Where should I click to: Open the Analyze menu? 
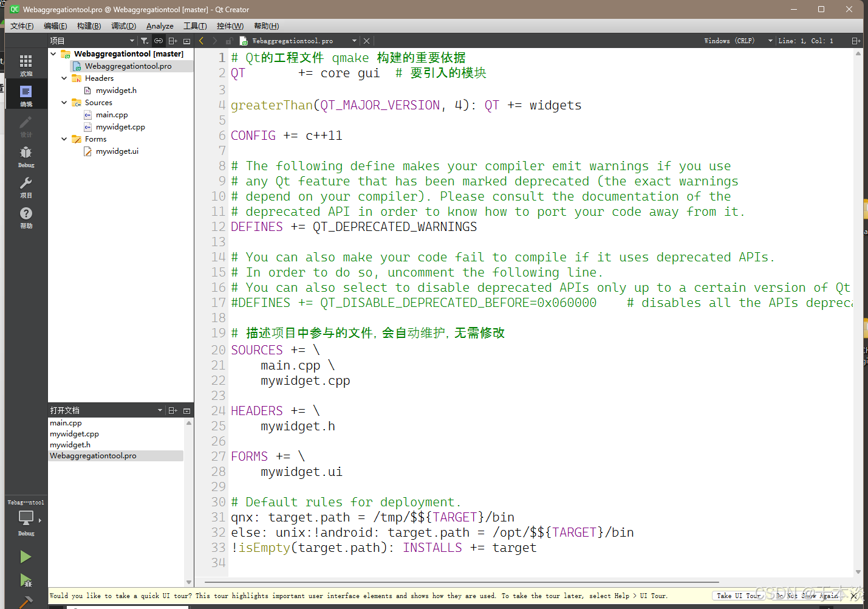coord(160,26)
